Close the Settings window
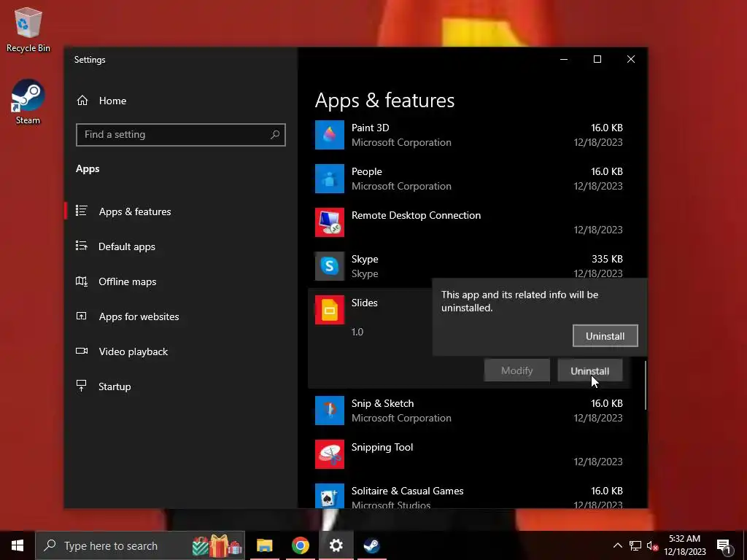The width and height of the screenshot is (747, 560). click(x=631, y=59)
